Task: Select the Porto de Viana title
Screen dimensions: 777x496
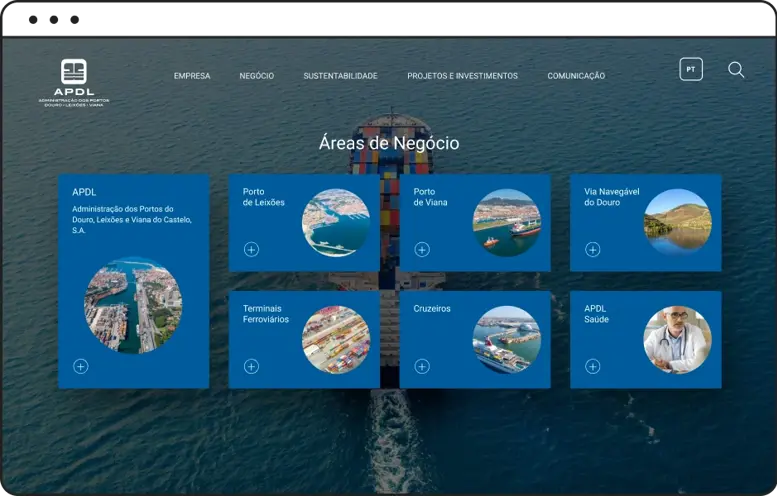Action: (431, 197)
